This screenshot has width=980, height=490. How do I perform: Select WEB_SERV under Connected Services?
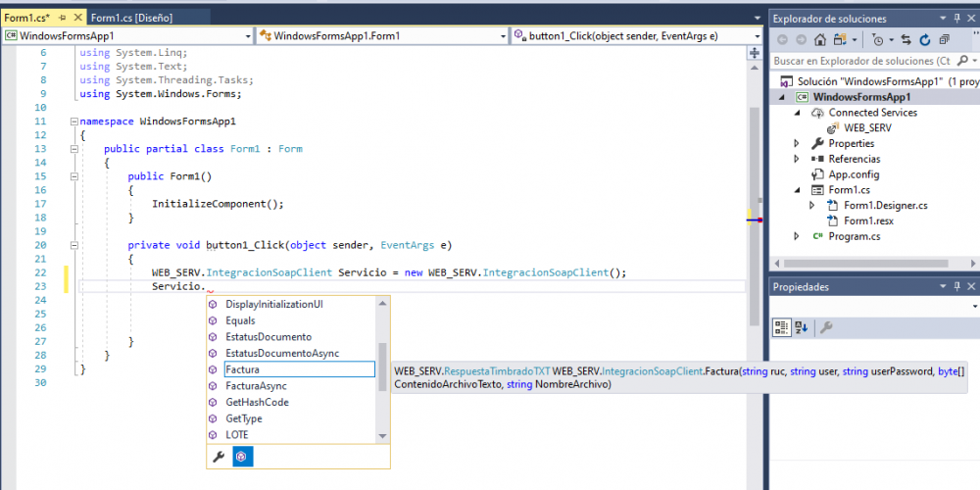pos(867,127)
